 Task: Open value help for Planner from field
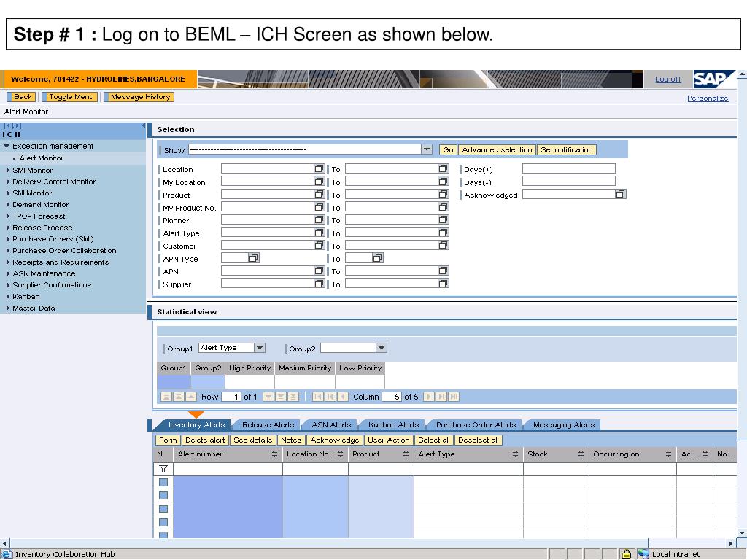coord(320,219)
